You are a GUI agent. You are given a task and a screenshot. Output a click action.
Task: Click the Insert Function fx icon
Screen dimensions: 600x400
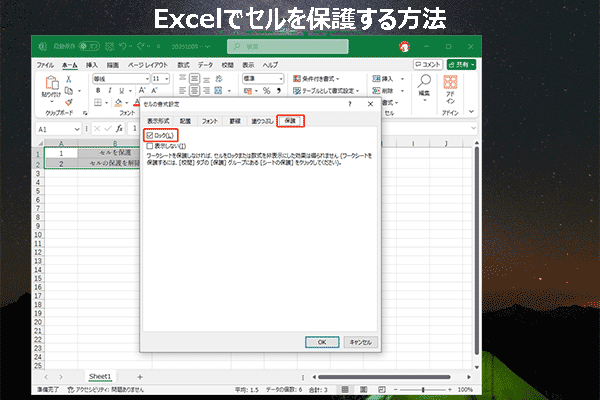(119, 129)
